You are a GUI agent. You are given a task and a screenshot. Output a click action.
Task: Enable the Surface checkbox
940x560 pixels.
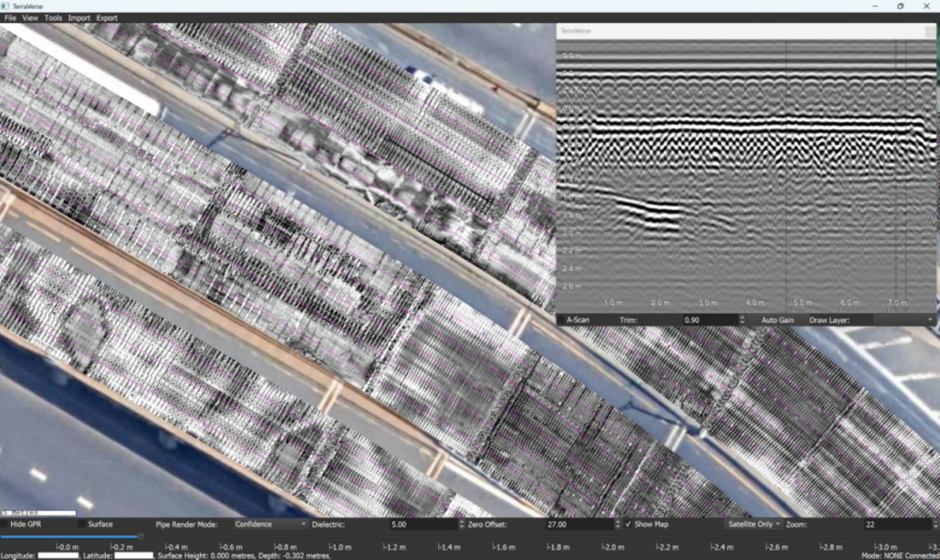pos(82,524)
